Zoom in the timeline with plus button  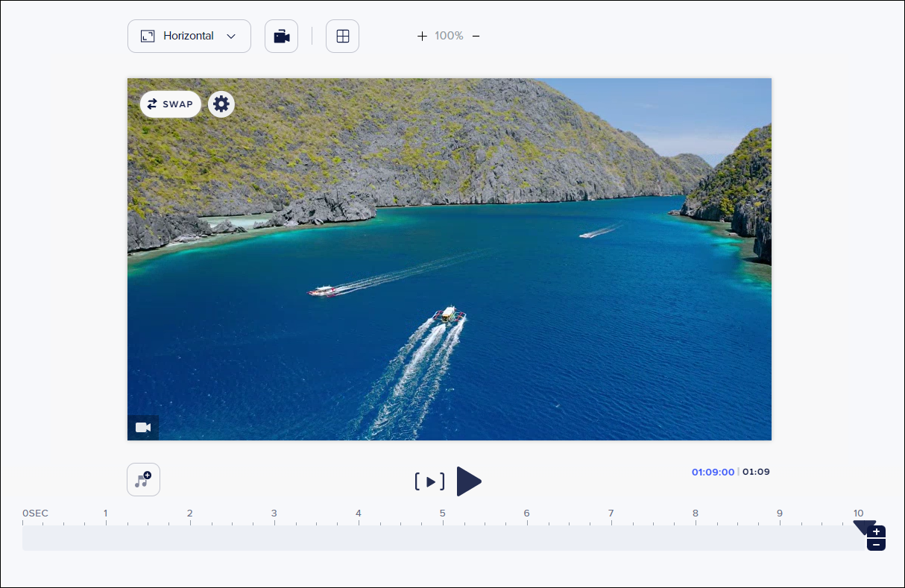[877, 531]
